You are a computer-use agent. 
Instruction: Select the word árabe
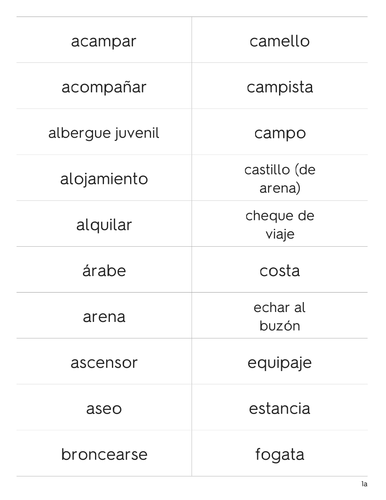104,270
